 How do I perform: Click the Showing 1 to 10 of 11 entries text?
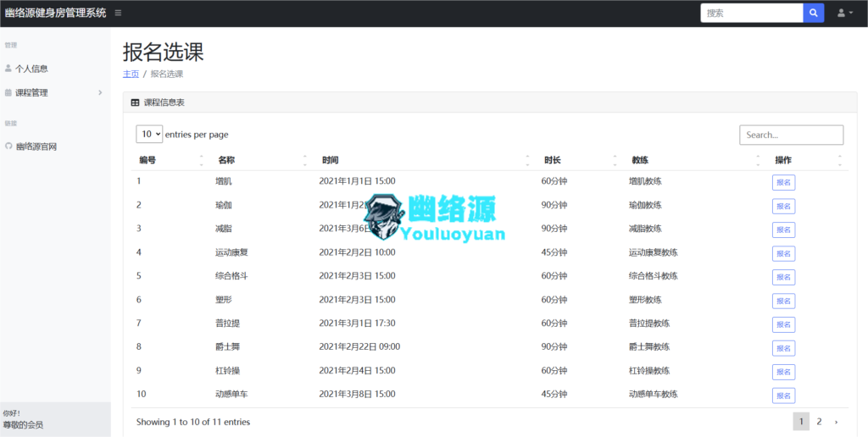[x=193, y=422]
